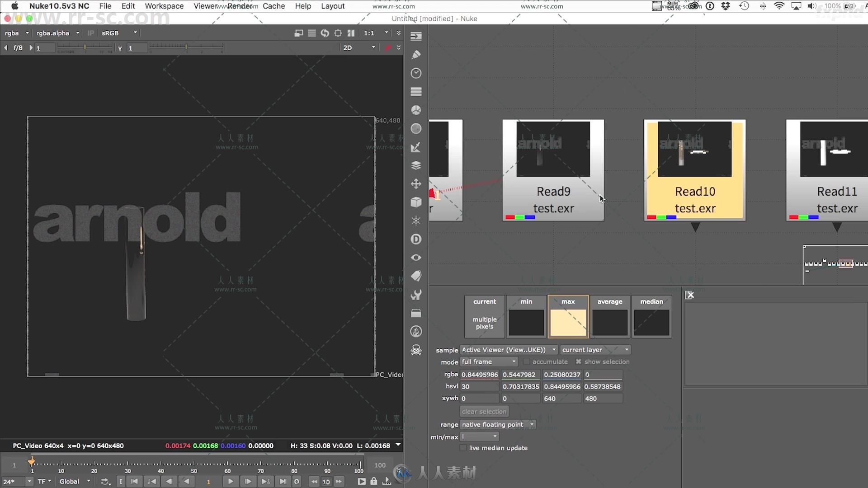This screenshot has height=488, width=868.
Task: Toggle the playback loop mode icon
Action: point(105,482)
